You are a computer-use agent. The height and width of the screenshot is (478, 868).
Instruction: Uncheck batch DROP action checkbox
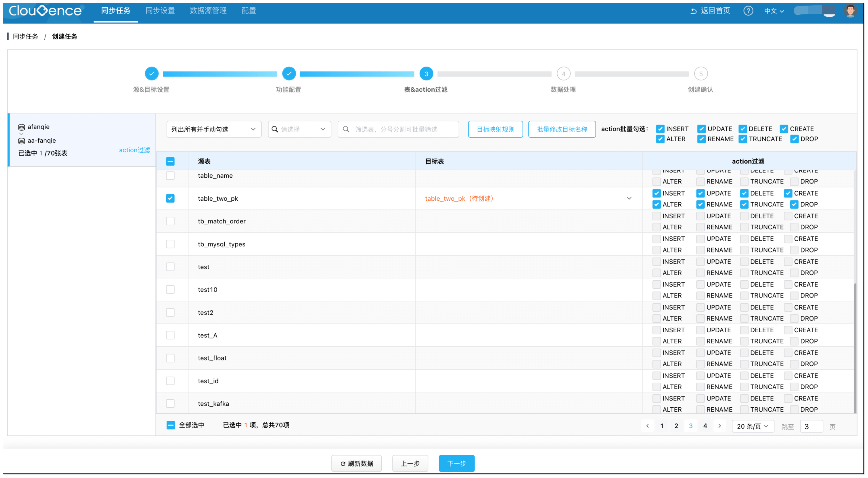pos(794,139)
